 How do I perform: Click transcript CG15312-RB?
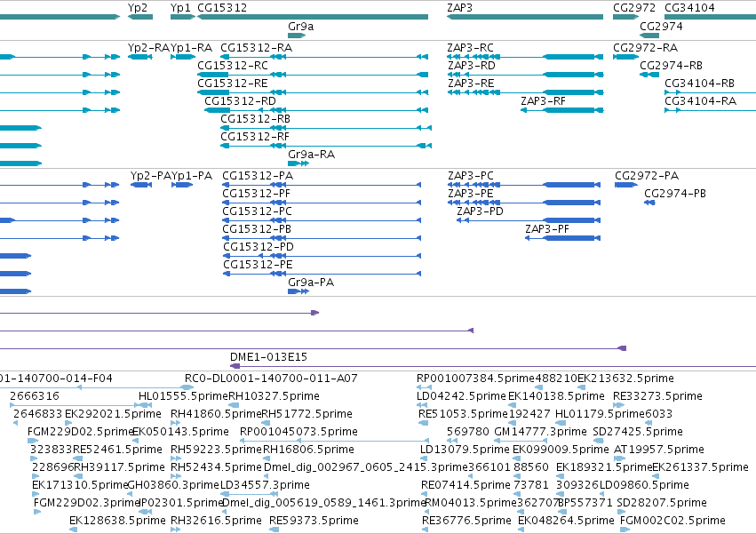coord(255,119)
